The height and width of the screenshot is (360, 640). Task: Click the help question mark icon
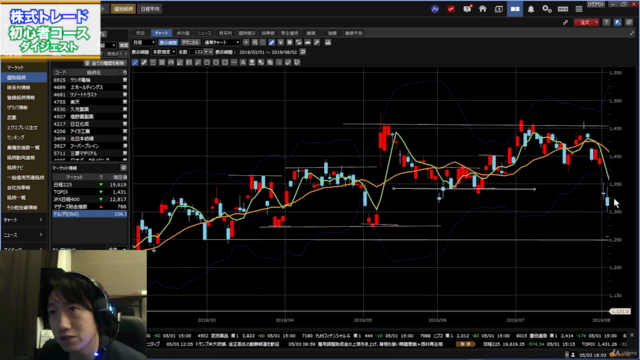(606, 22)
